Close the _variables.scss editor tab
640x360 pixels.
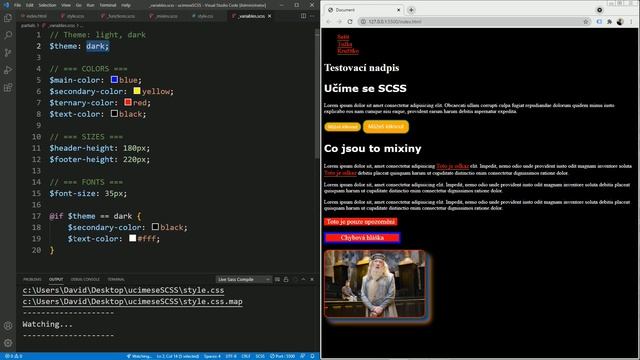point(269,16)
